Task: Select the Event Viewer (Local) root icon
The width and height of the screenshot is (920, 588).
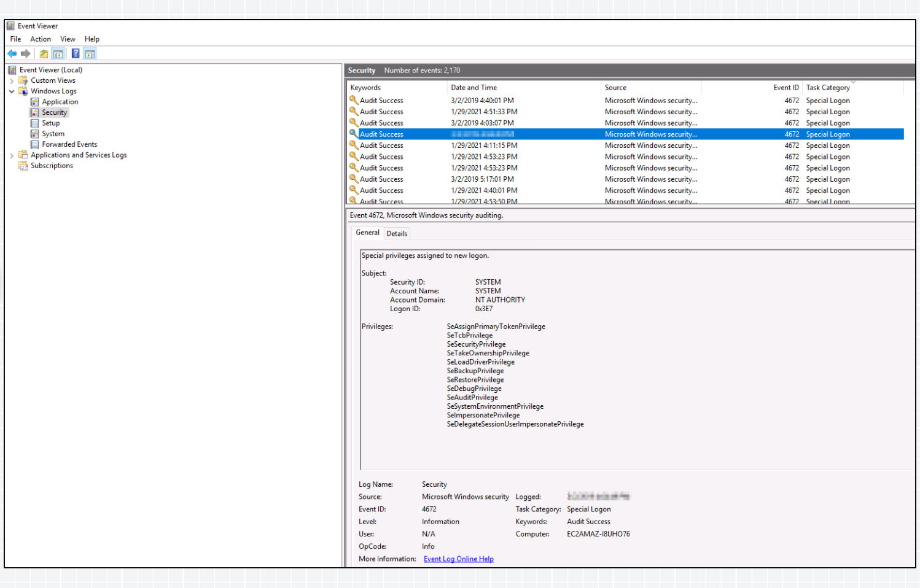Action: [x=12, y=70]
